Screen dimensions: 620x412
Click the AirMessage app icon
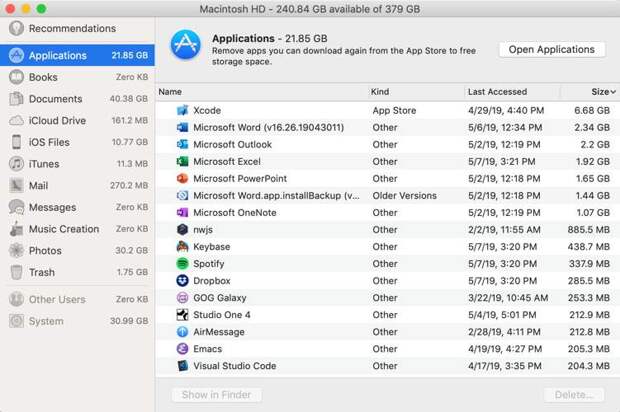pos(182,332)
